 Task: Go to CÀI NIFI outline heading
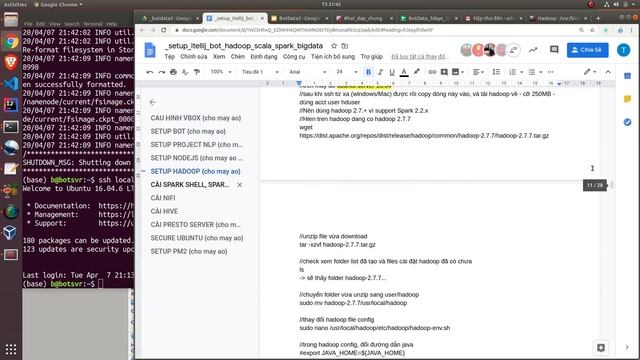(163, 198)
